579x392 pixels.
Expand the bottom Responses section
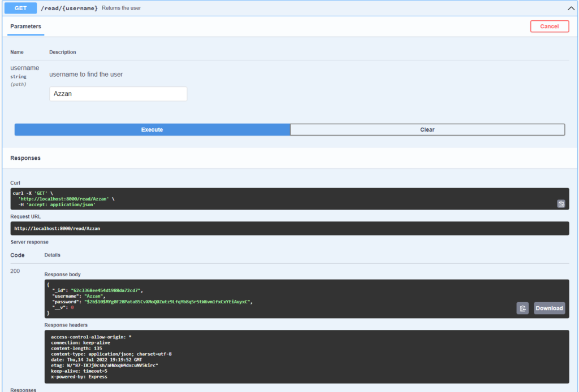23,389
